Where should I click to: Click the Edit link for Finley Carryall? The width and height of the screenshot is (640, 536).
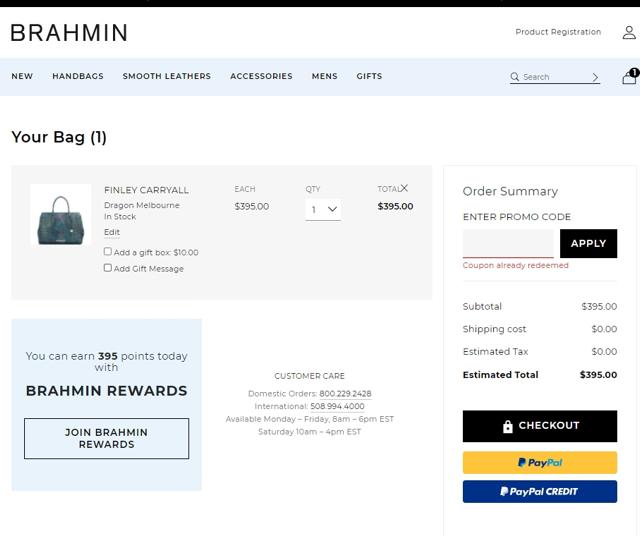coord(112,232)
